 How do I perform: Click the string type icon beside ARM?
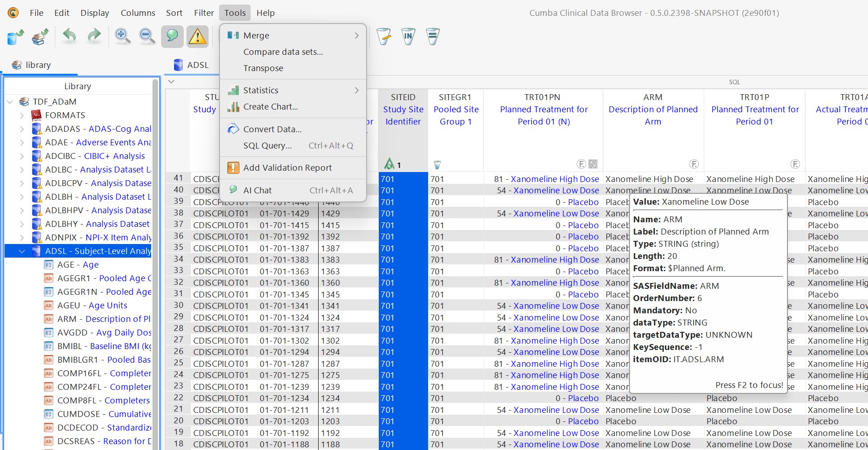pos(48,319)
